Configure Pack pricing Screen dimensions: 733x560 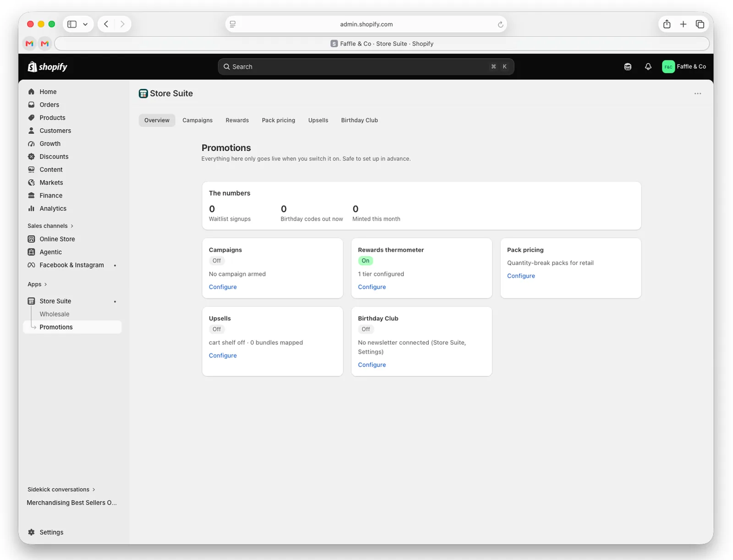(x=521, y=276)
